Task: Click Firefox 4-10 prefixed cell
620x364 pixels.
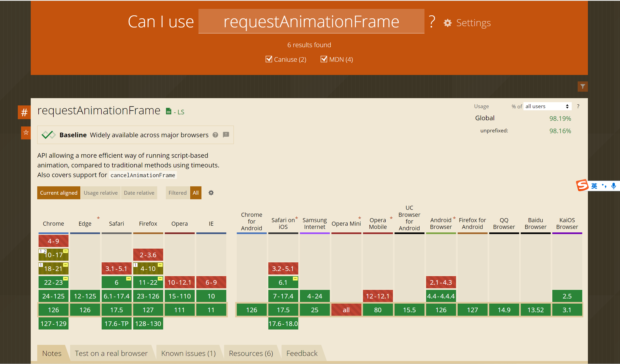Action: [148, 269]
